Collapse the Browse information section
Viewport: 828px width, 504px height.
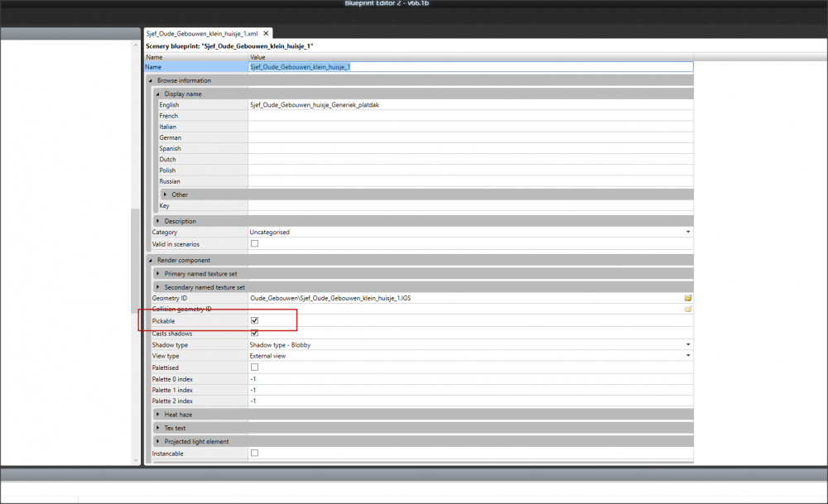coord(151,80)
